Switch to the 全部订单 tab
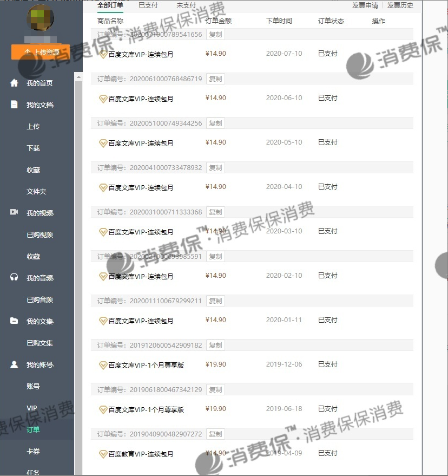The image size is (448, 476). click(x=110, y=5)
